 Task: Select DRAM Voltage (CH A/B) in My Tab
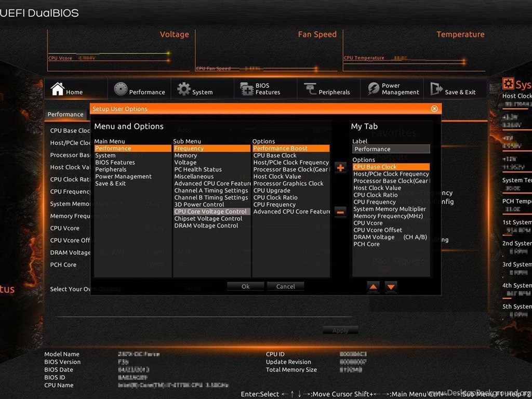(390, 237)
